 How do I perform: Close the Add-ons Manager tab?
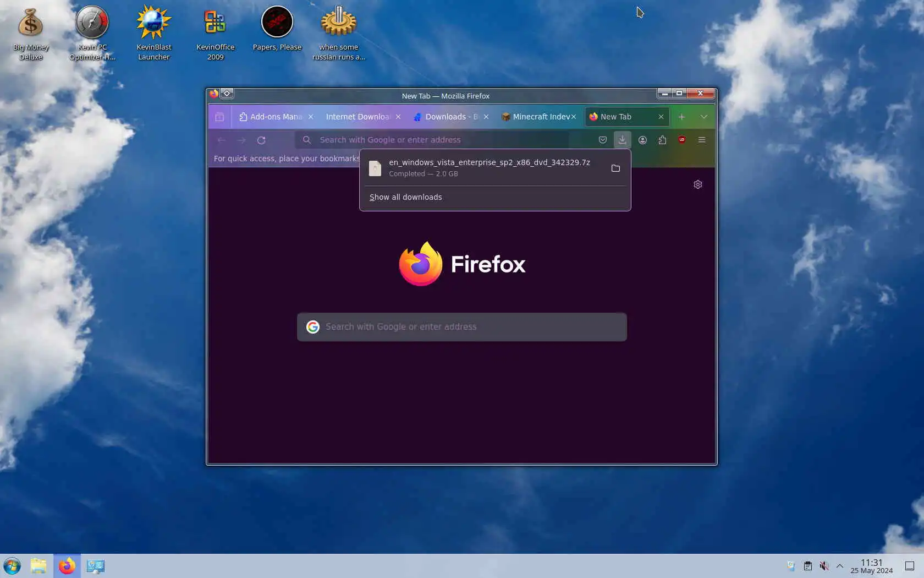(x=311, y=117)
